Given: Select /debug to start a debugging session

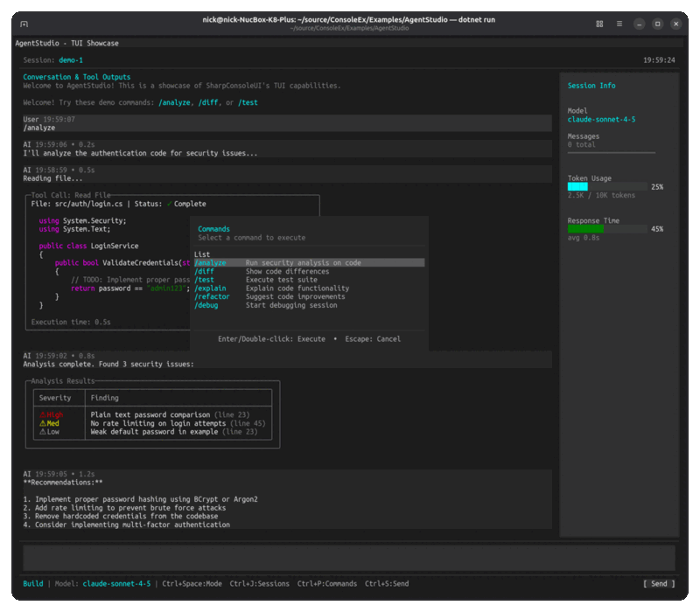Looking at the screenshot, I should coord(210,304).
